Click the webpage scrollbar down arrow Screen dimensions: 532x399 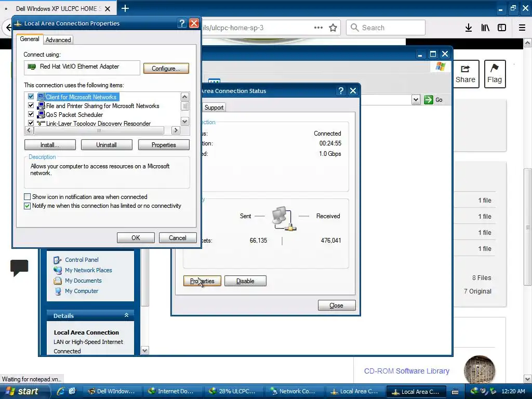click(528, 379)
